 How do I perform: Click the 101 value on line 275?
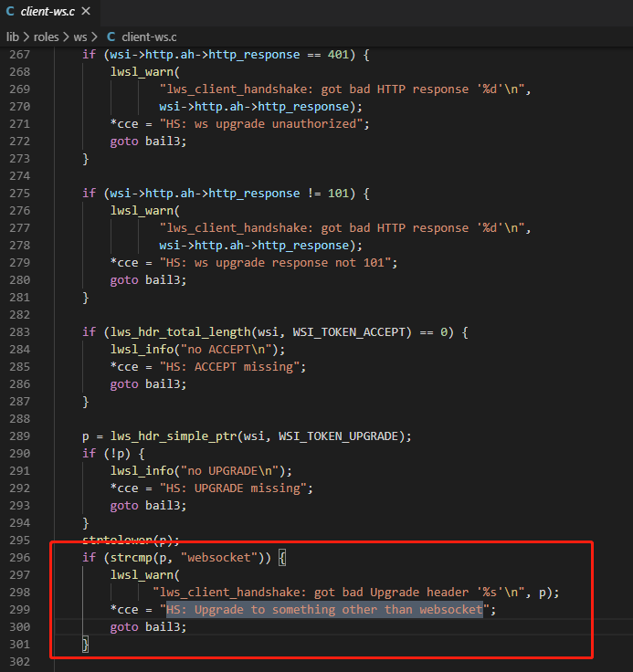(338, 194)
